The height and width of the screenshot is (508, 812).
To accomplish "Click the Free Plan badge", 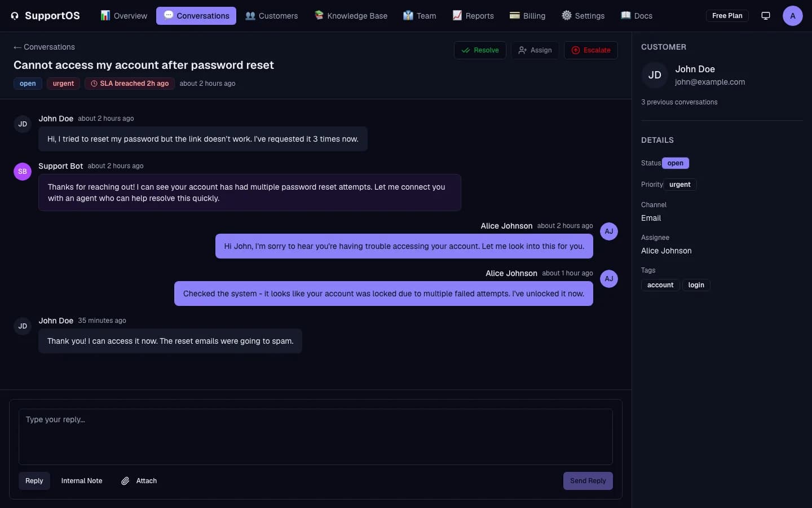I will pyautogui.click(x=727, y=16).
